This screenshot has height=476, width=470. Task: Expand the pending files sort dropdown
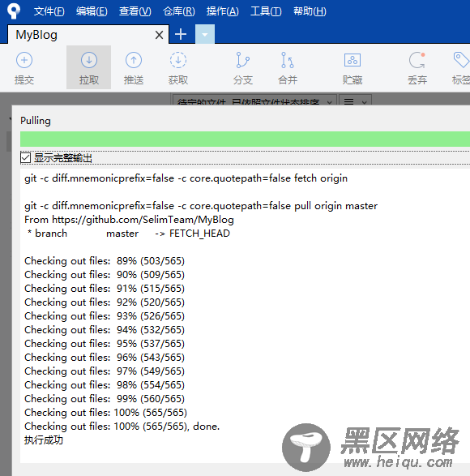[254, 101]
